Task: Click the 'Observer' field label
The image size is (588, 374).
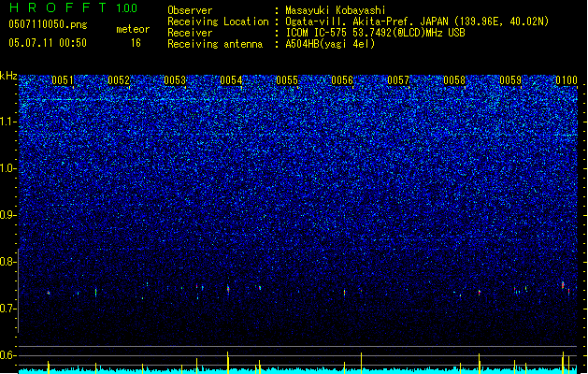Action: (190, 10)
